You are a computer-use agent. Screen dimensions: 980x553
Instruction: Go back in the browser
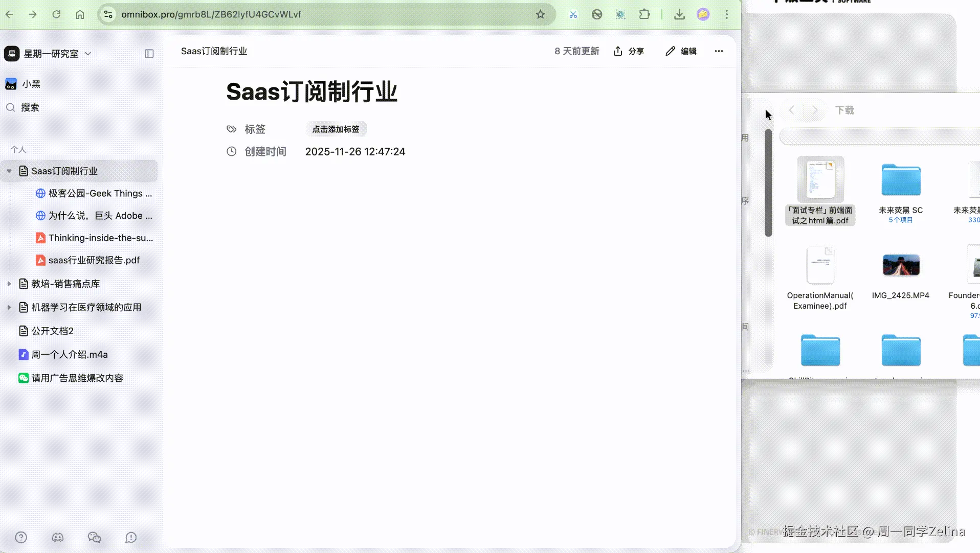pos(9,14)
